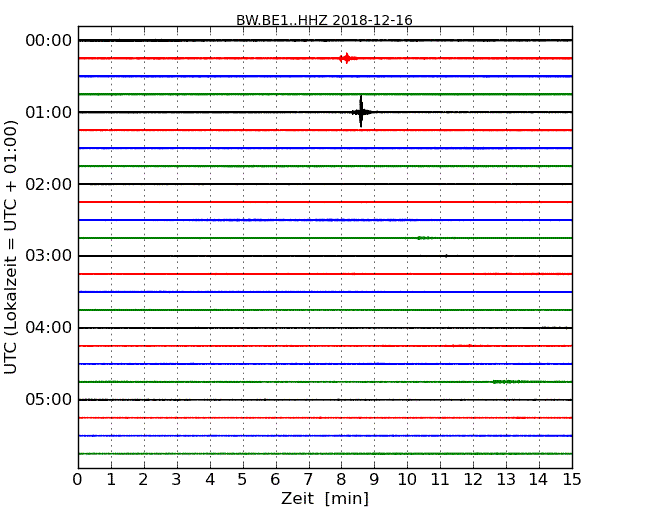Click x-axis tick label 11
Viewport: 650px width, 520px height.
[x=440, y=479]
